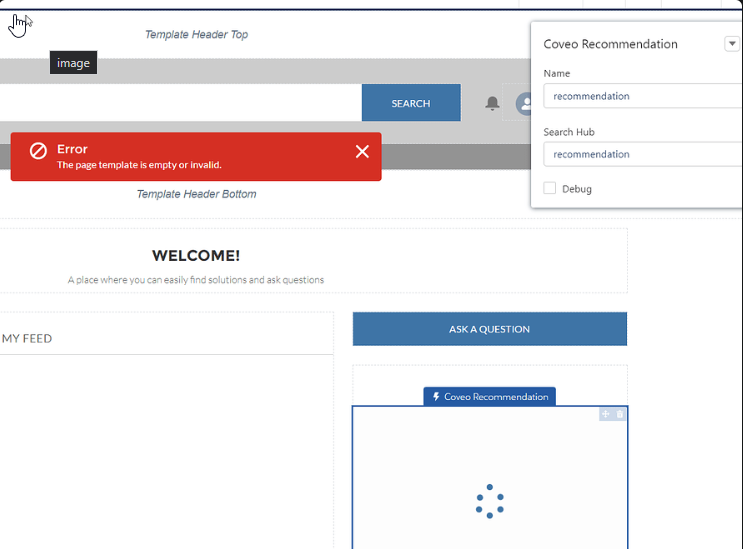Click inside the search text box
743x549 pixels.
pyautogui.click(x=180, y=103)
